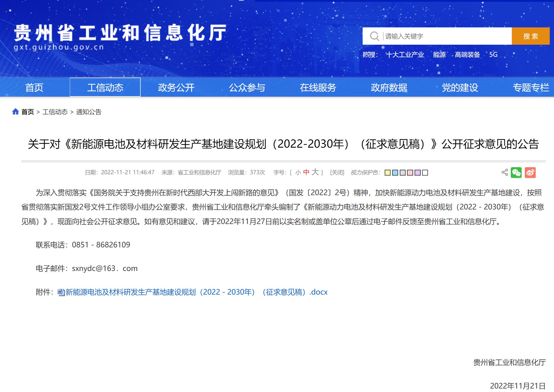Go to 工信动态 in breadcrumb
This screenshot has height=392, width=554.
point(55,112)
